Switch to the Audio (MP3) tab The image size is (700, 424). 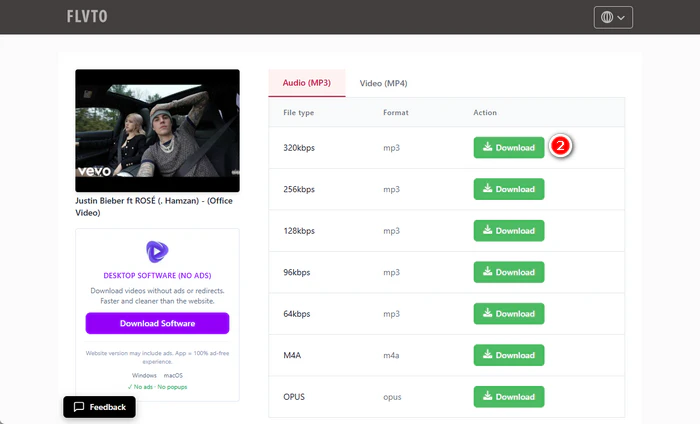point(307,83)
